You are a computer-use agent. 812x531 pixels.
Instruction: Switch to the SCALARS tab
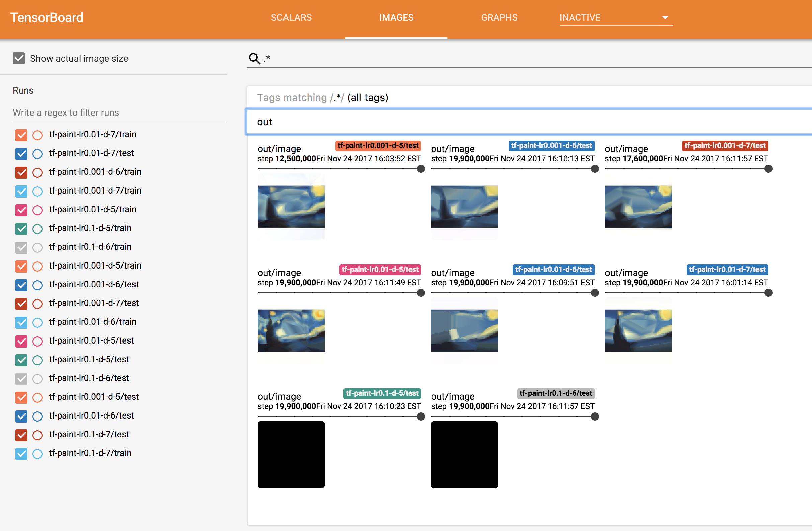291,18
